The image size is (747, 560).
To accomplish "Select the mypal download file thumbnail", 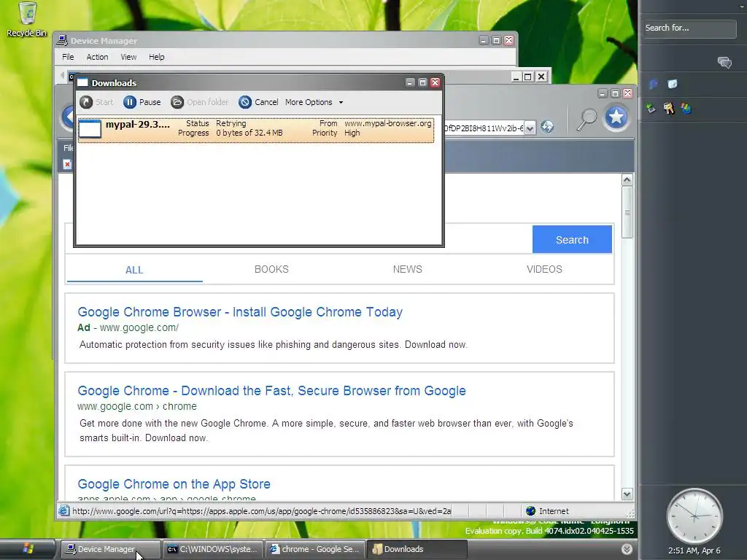I will [90, 128].
